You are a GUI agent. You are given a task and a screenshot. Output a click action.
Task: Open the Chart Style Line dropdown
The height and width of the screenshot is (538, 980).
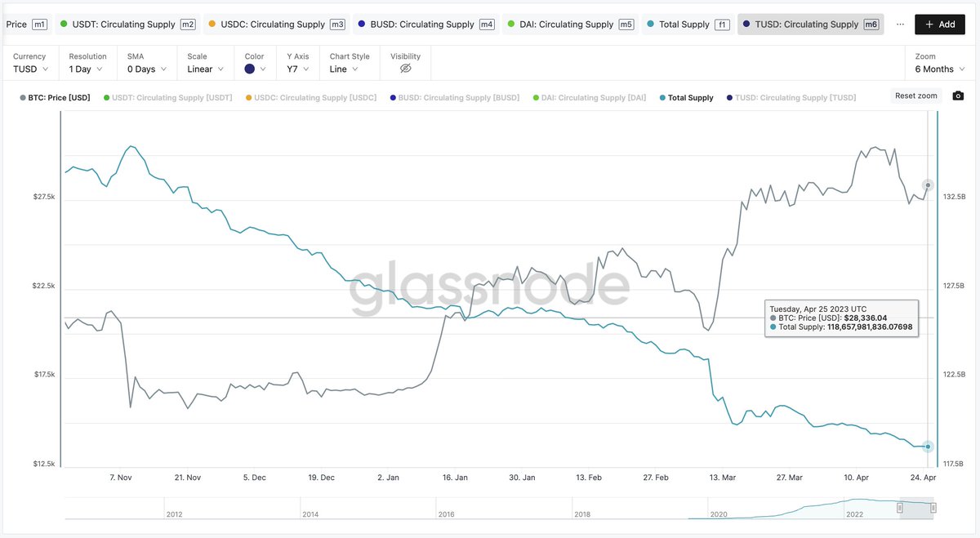click(345, 69)
